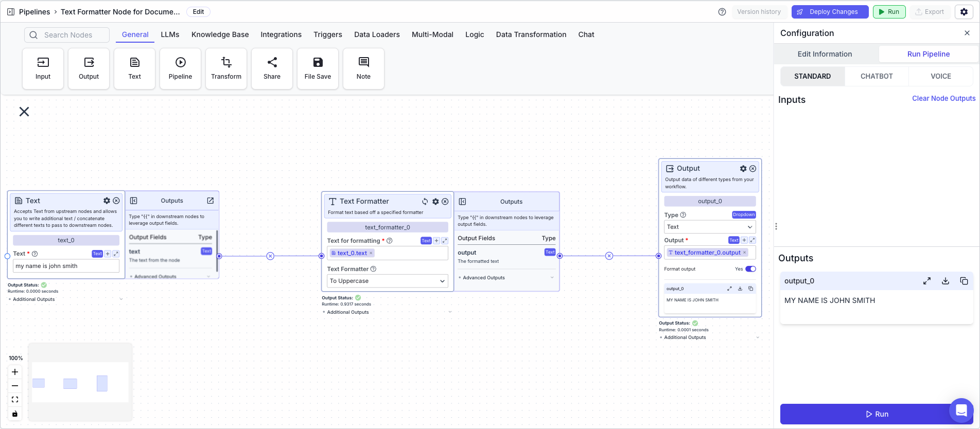Screen dimensions: 980x429
Task: Open the help question mark icon
Action: pos(722,12)
